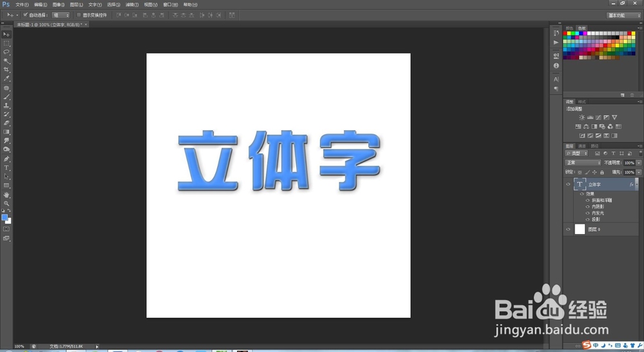Image resolution: width=644 pixels, height=352 pixels.
Task: Open the 编辑(E) menu
Action: 40,5
